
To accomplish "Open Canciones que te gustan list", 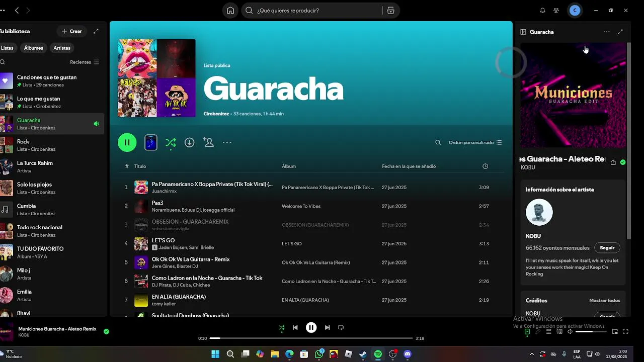I will 52,81.
